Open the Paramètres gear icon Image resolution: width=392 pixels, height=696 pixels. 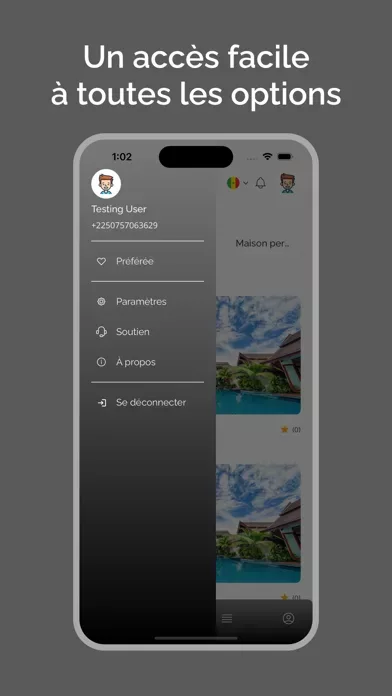(101, 302)
